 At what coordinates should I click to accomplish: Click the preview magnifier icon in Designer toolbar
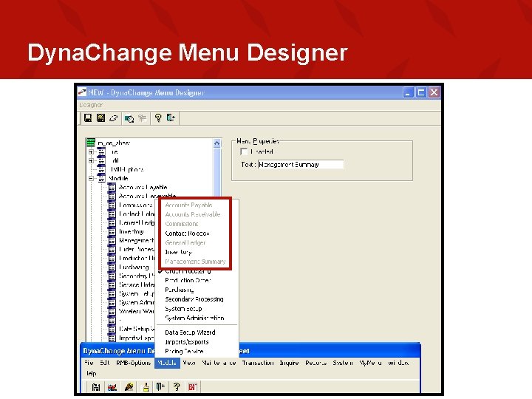coord(129,118)
